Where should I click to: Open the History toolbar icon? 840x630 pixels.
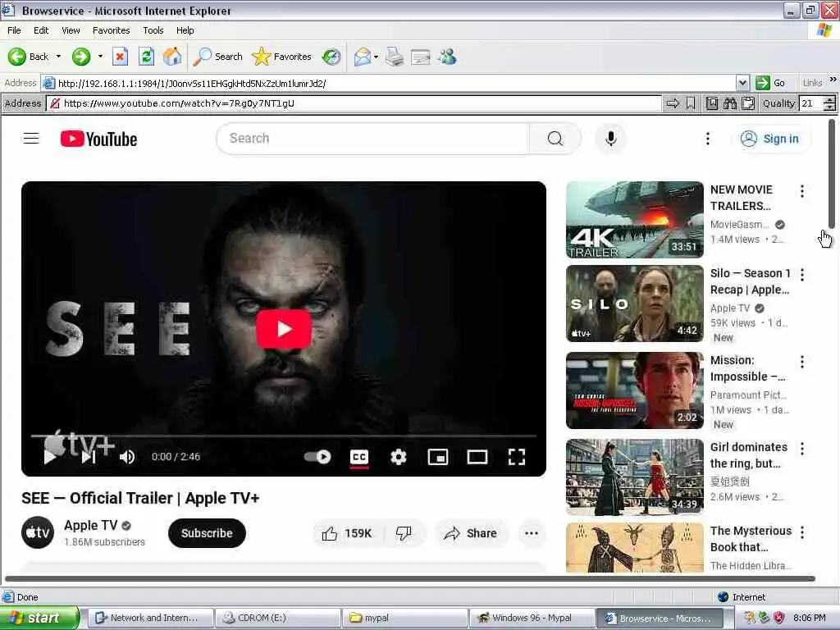pyautogui.click(x=331, y=57)
